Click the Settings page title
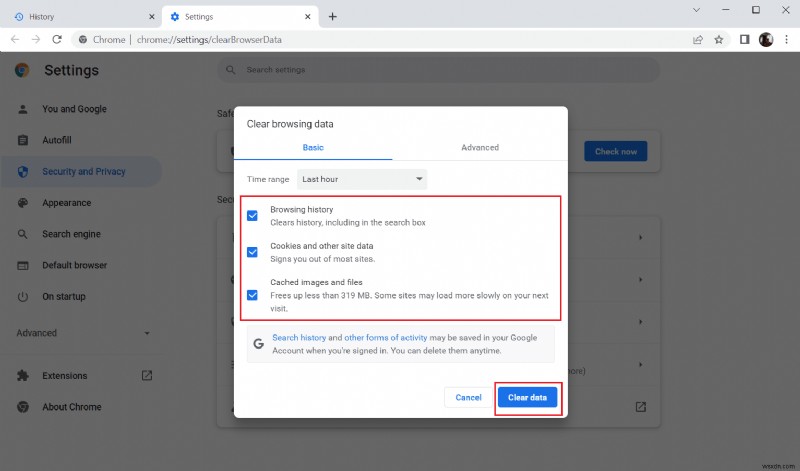 tap(71, 70)
